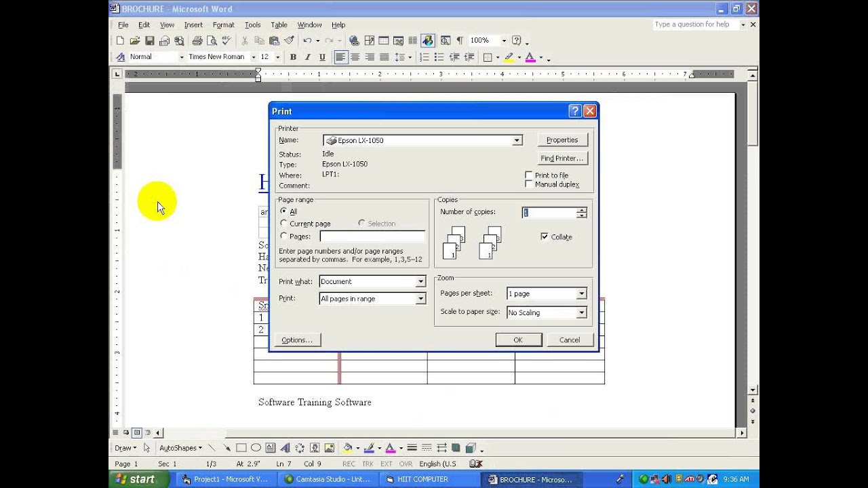Screen dimensions: 868x488
Task: Click the Cancel button in Print dialog
Action: pos(570,340)
